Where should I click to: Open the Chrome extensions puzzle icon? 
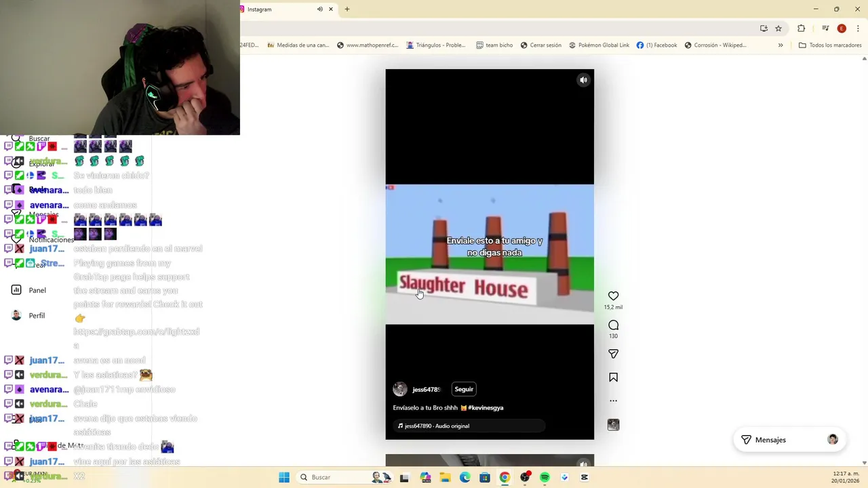pyautogui.click(x=801, y=28)
